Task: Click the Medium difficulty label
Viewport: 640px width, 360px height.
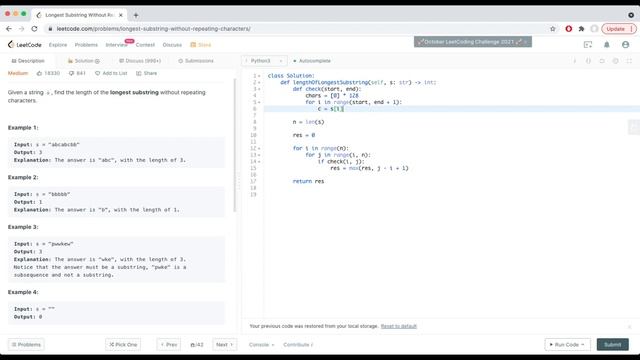Action: coord(18,73)
